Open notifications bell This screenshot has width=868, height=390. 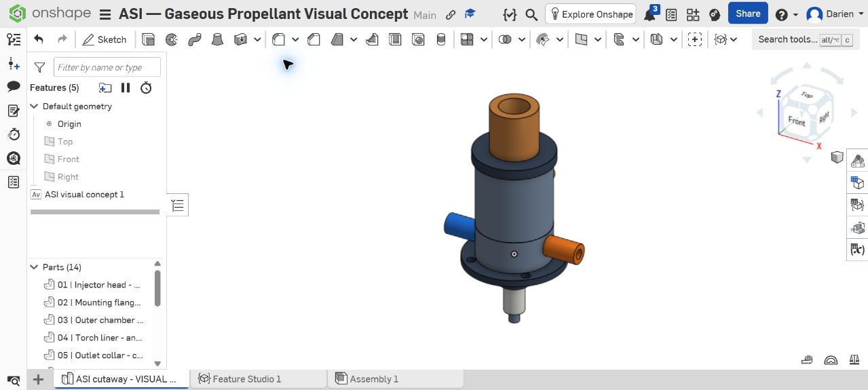pos(649,14)
